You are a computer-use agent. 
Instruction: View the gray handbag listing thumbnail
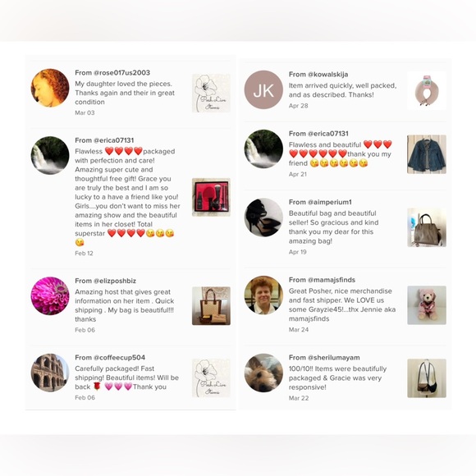coord(427,227)
